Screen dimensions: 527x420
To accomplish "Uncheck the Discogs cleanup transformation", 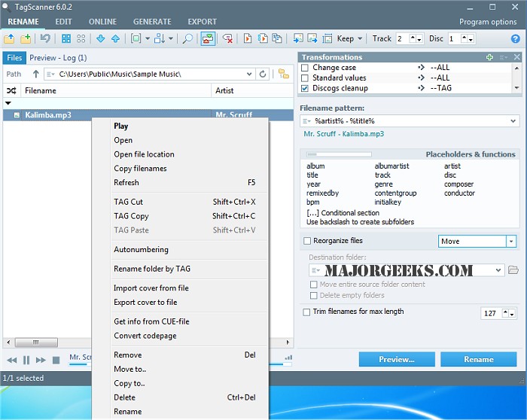I will click(x=305, y=88).
